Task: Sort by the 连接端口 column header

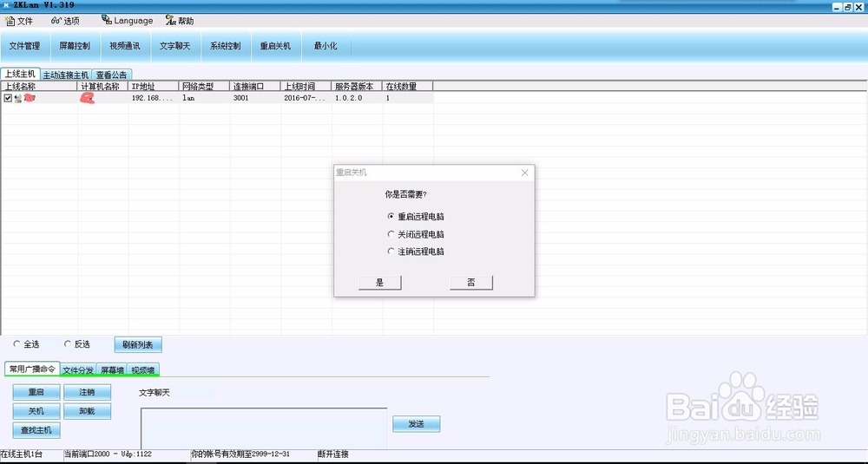Action: tap(255, 87)
